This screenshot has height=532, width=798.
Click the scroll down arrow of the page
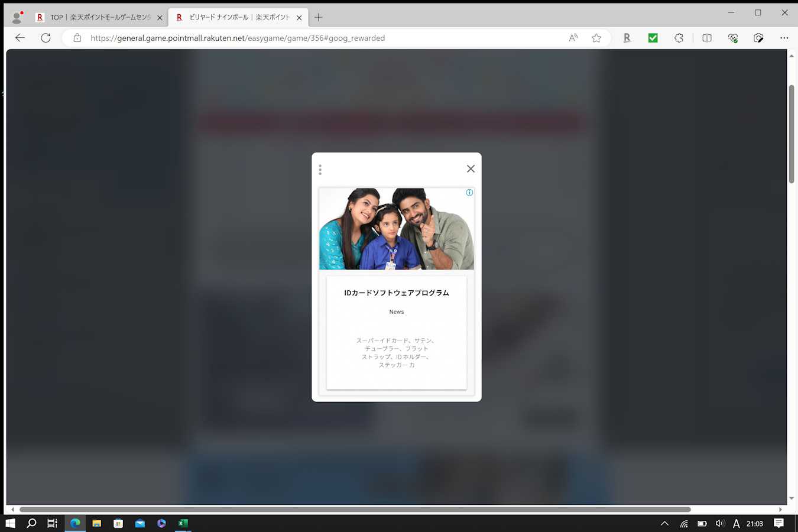pos(791,498)
